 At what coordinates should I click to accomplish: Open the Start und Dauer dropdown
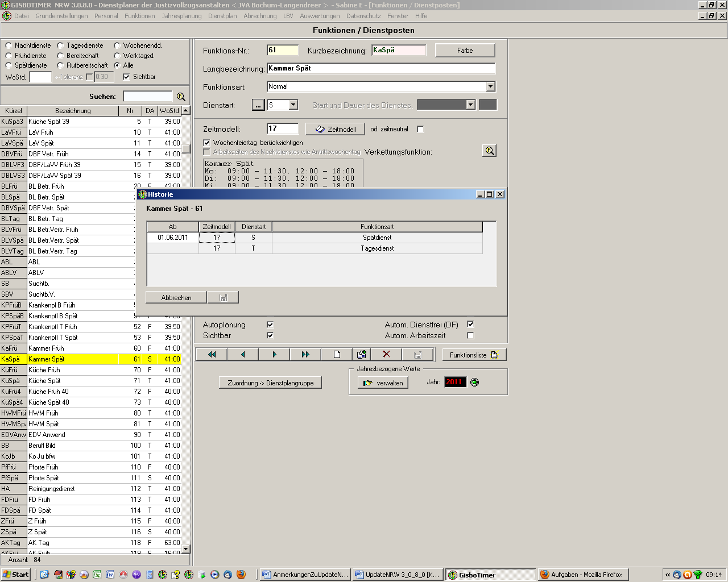470,105
